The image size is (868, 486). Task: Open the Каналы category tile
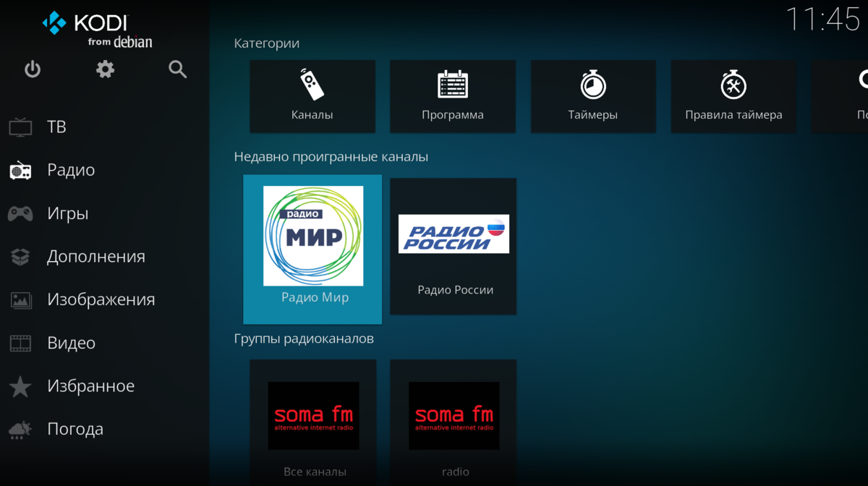point(312,96)
